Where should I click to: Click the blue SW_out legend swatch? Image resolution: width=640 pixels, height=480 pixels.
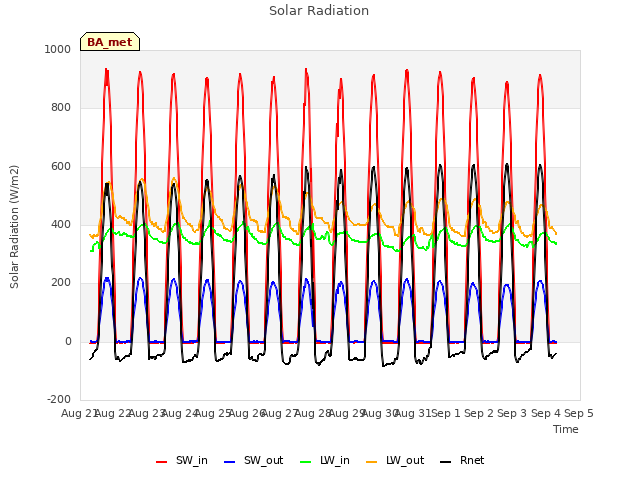point(230,462)
